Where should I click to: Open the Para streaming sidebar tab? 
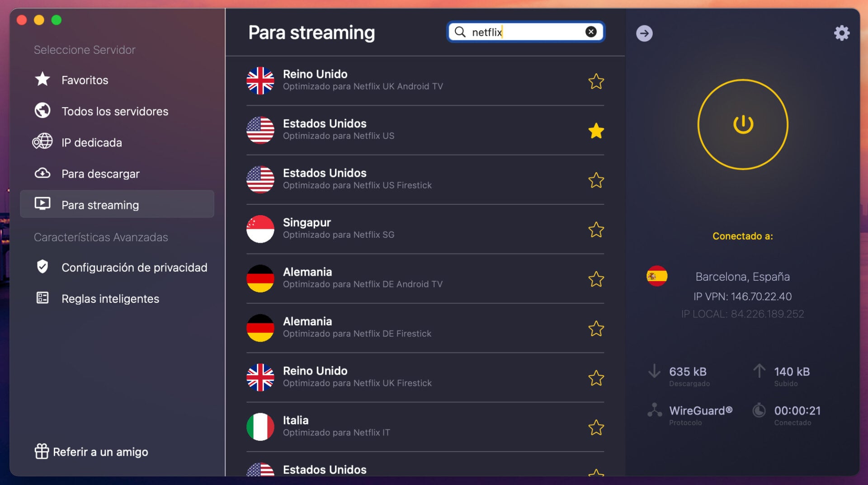tap(100, 204)
